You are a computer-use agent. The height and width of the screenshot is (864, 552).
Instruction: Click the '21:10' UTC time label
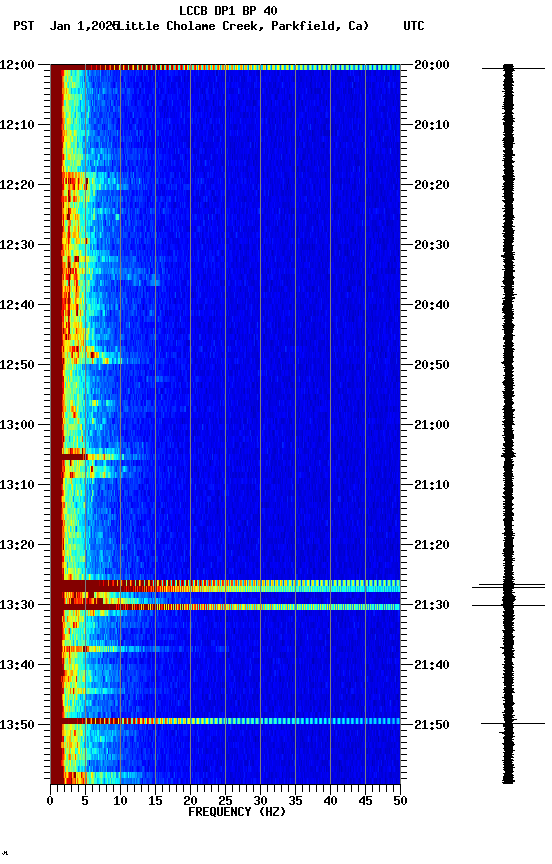pyautogui.click(x=432, y=485)
